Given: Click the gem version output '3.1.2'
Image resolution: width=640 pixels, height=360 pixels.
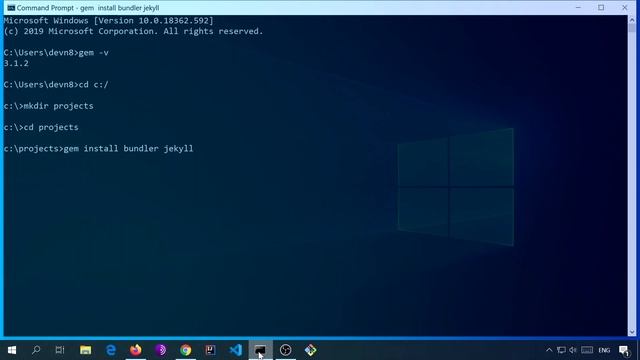Looking at the screenshot, I should [16, 64].
